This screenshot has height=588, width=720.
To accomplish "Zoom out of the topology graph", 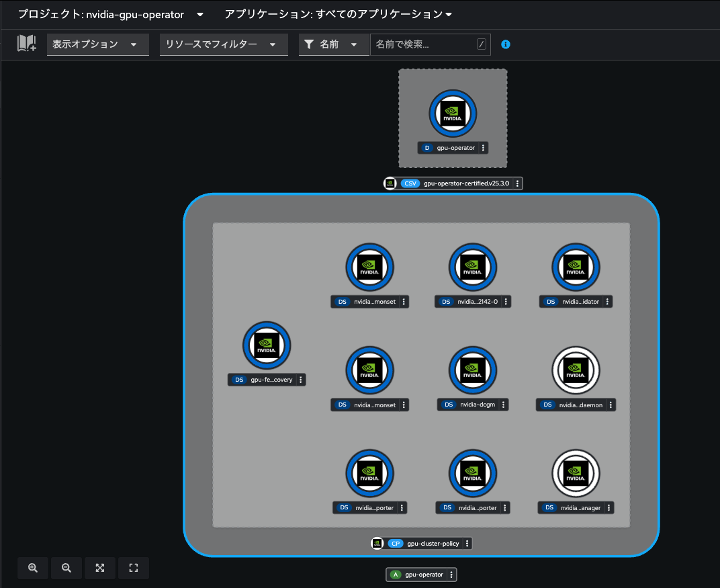I will 66,568.
